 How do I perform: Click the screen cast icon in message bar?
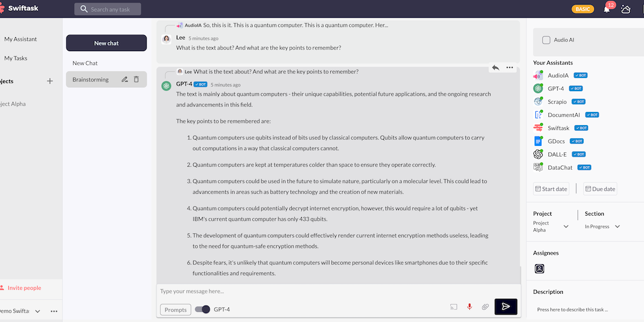(x=453, y=307)
